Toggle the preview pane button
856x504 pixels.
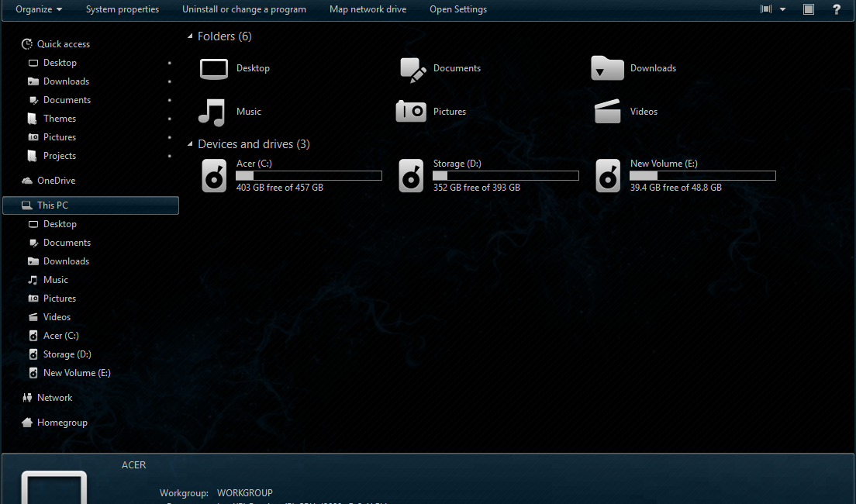[x=809, y=9]
